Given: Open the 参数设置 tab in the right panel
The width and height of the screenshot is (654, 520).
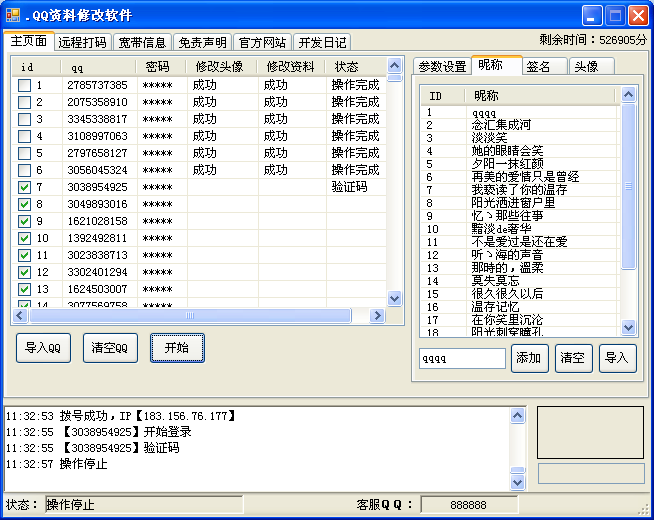Looking at the screenshot, I should [x=441, y=66].
